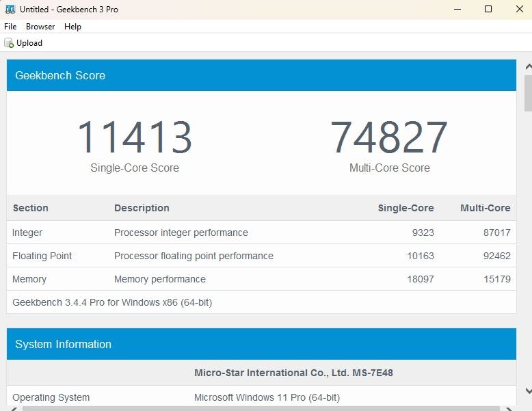This screenshot has height=411, width=532.
Task: Click the horizontal scrollbar thumb
Action: tap(261, 409)
